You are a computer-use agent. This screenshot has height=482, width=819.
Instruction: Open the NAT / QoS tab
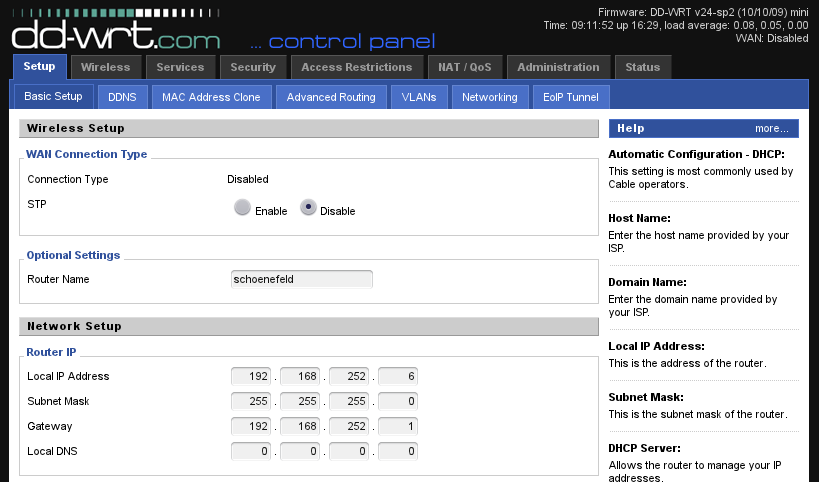465,67
